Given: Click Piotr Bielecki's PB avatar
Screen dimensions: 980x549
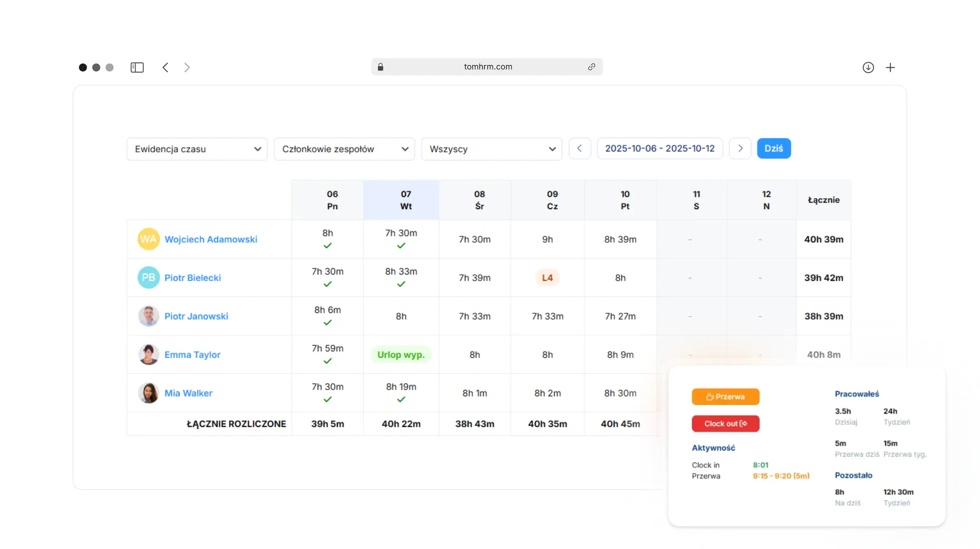Looking at the screenshot, I should point(148,277).
